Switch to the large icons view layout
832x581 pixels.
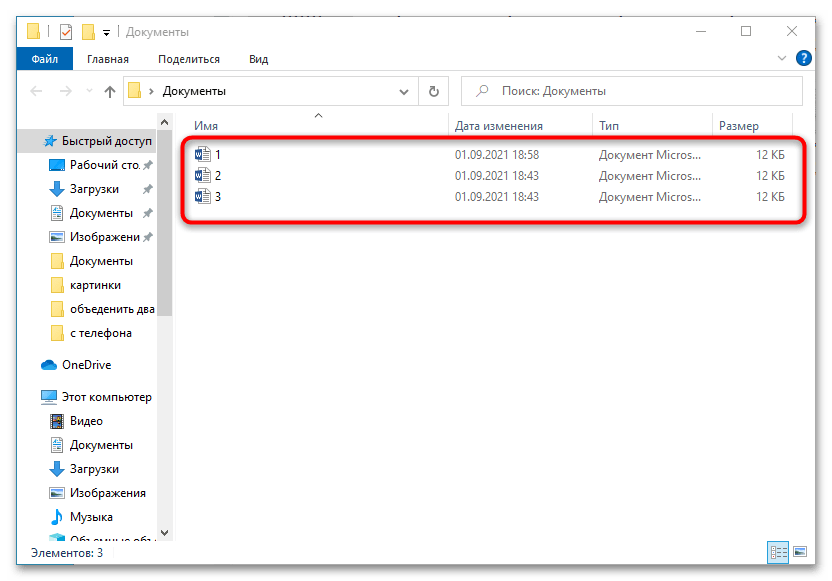tap(799, 552)
